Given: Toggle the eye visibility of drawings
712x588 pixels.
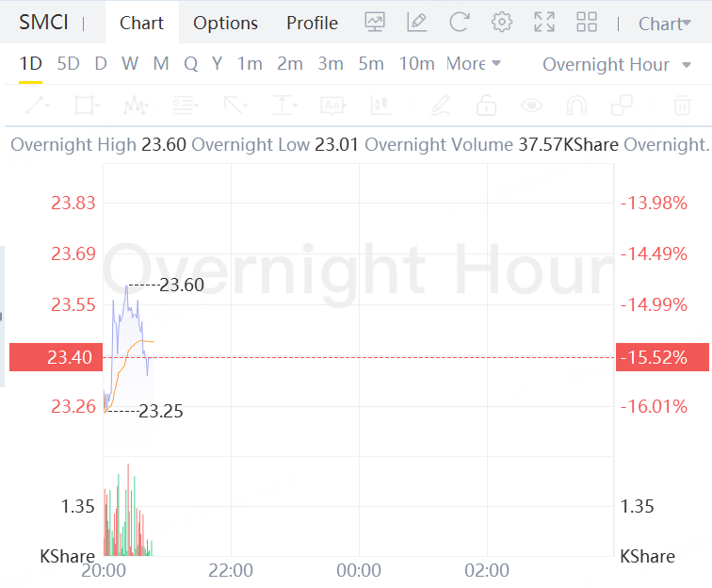Looking at the screenshot, I should coord(531,106).
